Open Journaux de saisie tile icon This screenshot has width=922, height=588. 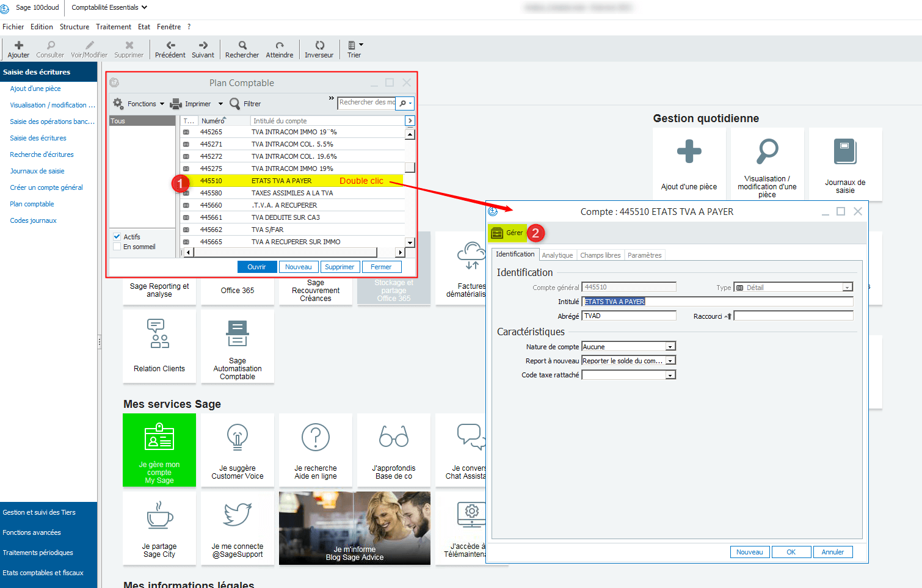click(x=845, y=151)
